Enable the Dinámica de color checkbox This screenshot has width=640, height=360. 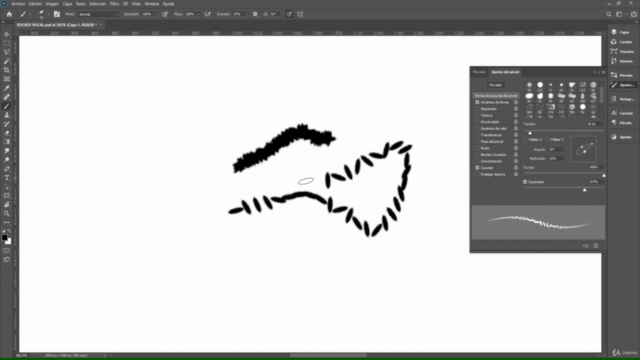point(477,129)
